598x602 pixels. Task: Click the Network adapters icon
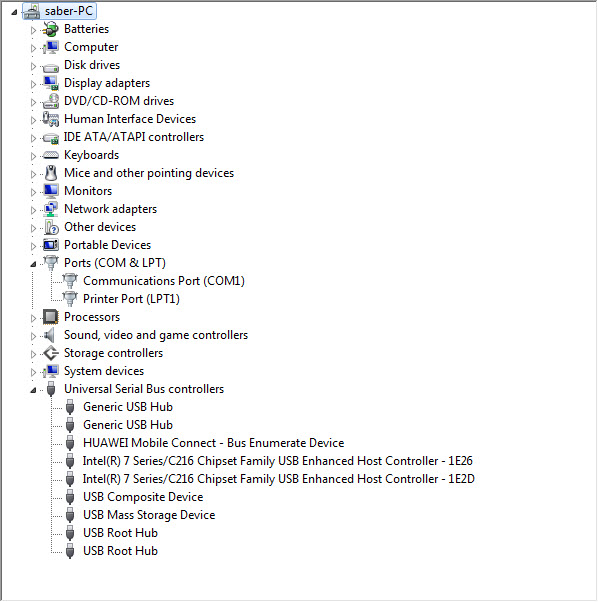click(51, 209)
